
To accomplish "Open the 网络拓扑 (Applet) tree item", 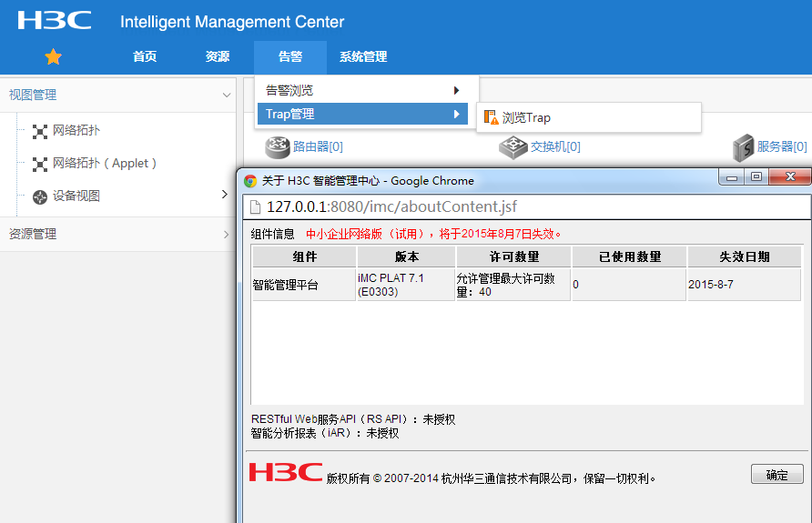I will [x=105, y=163].
